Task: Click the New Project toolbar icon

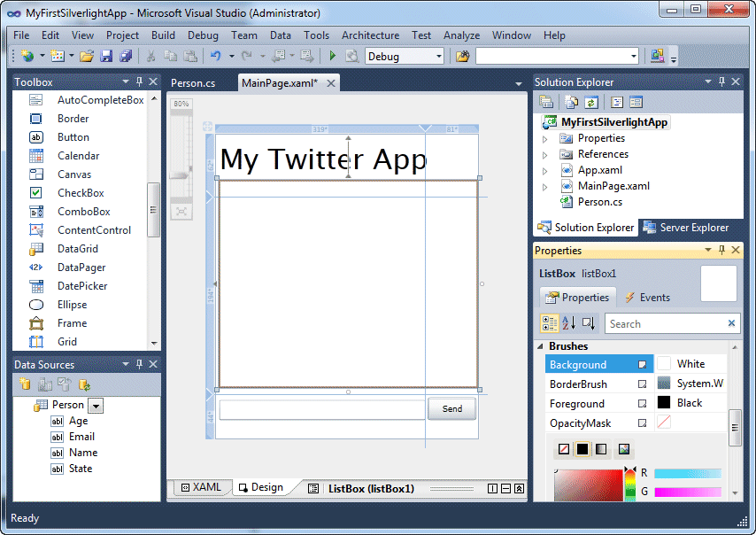Action: [x=28, y=57]
